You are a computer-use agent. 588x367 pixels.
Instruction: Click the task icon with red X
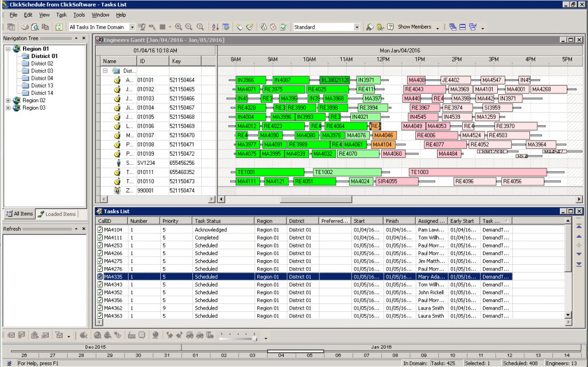tap(273, 27)
